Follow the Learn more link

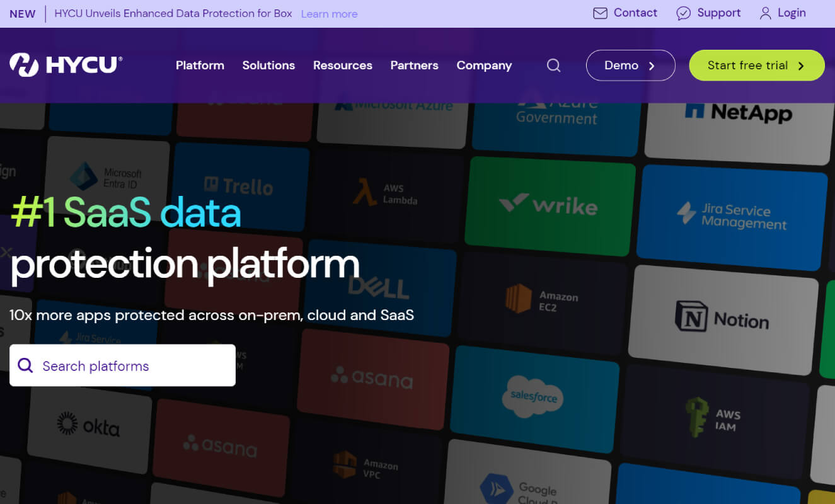click(329, 14)
